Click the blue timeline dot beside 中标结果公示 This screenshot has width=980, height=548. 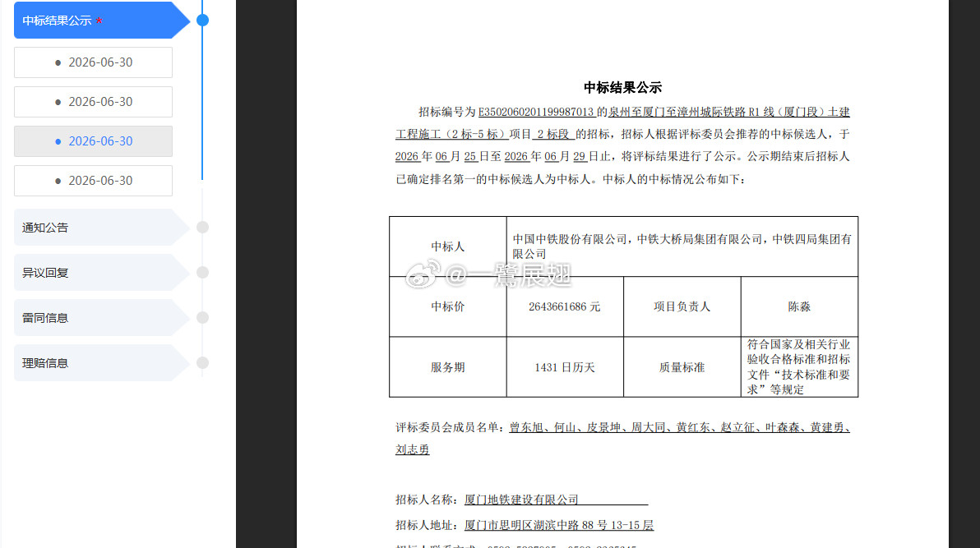(x=202, y=20)
